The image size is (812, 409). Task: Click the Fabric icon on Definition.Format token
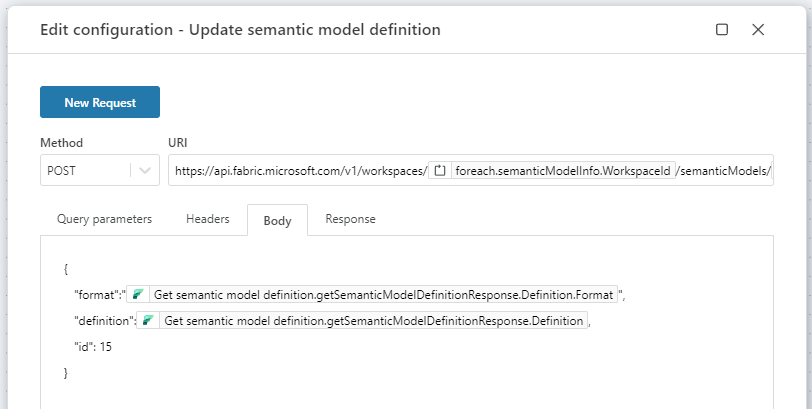pos(139,295)
